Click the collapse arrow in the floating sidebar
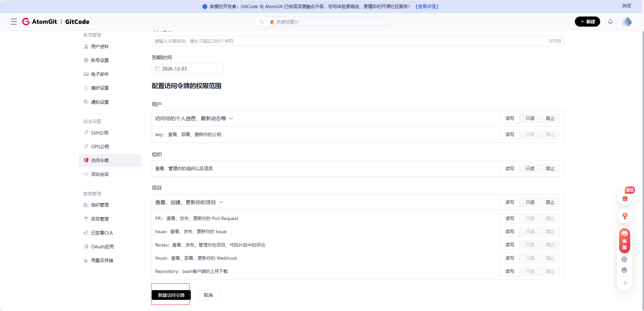The width and height of the screenshot is (644, 311). pos(624,283)
